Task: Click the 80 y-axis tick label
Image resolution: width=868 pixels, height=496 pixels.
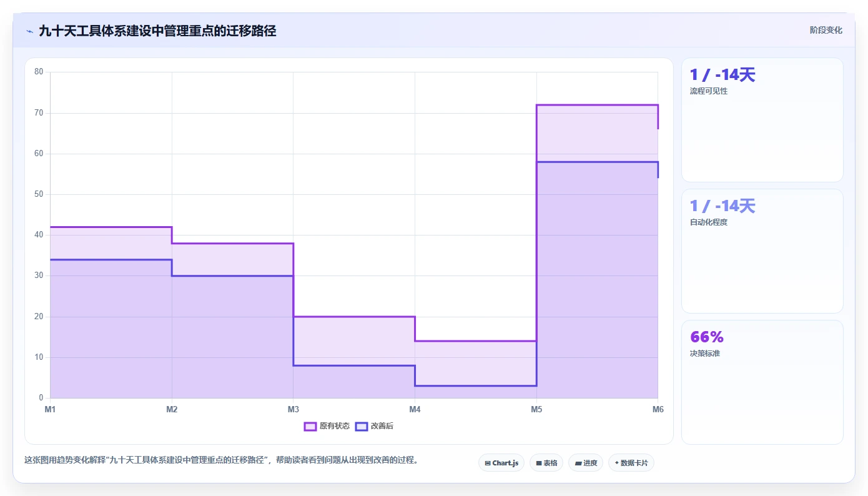Action: (39, 72)
